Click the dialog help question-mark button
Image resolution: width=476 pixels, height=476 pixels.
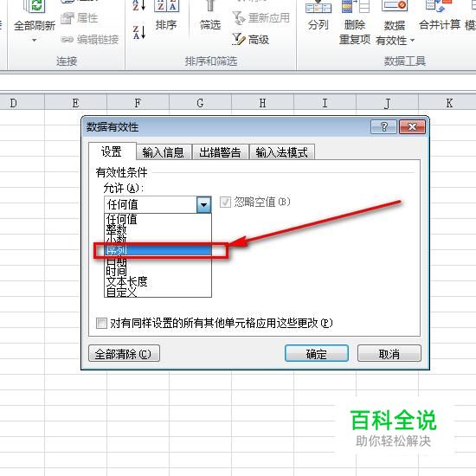click(383, 126)
